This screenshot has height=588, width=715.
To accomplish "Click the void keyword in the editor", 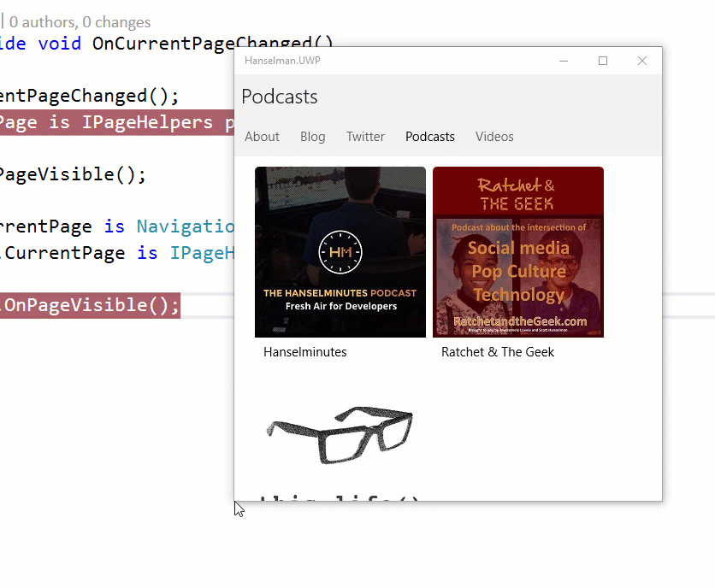I will (59, 43).
